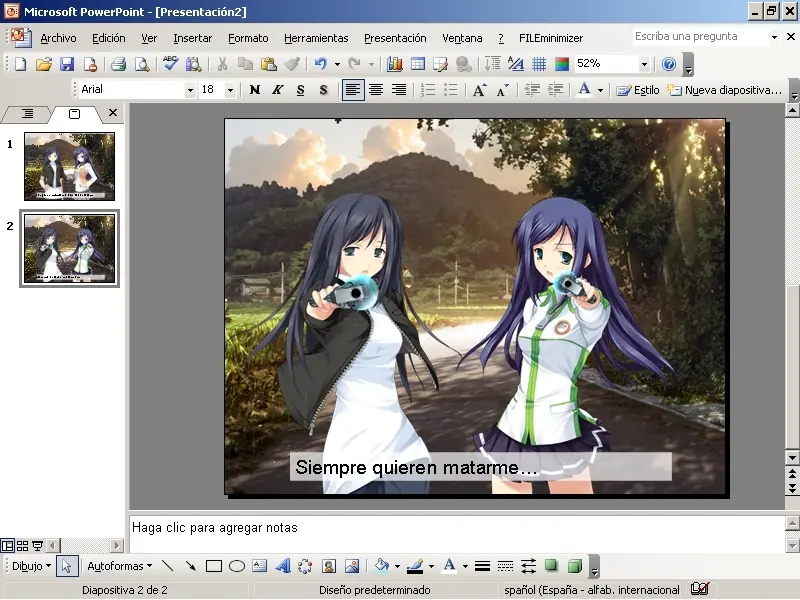The width and height of the screenshot is (800, 600).
Task: Open the Presentación menu
Action: click(x=394, y=38)
